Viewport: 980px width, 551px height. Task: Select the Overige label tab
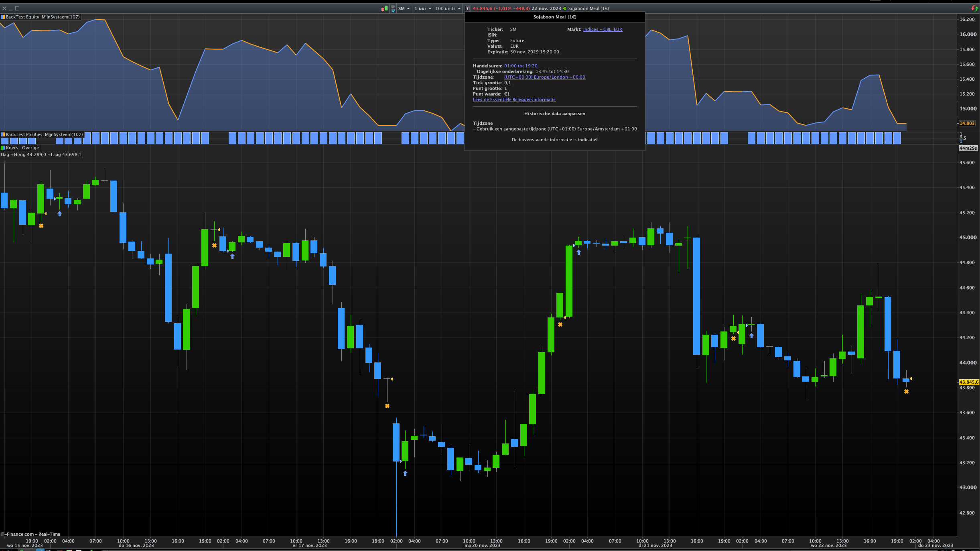point(30,148)
